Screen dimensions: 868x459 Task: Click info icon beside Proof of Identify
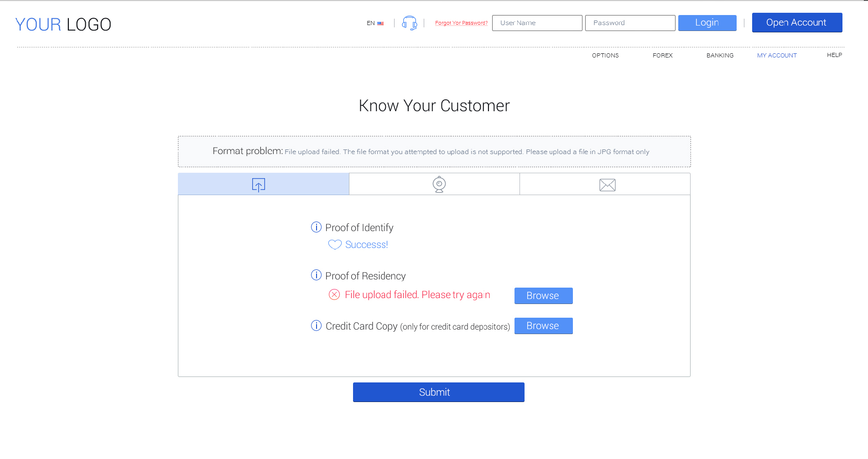(316, 227)
